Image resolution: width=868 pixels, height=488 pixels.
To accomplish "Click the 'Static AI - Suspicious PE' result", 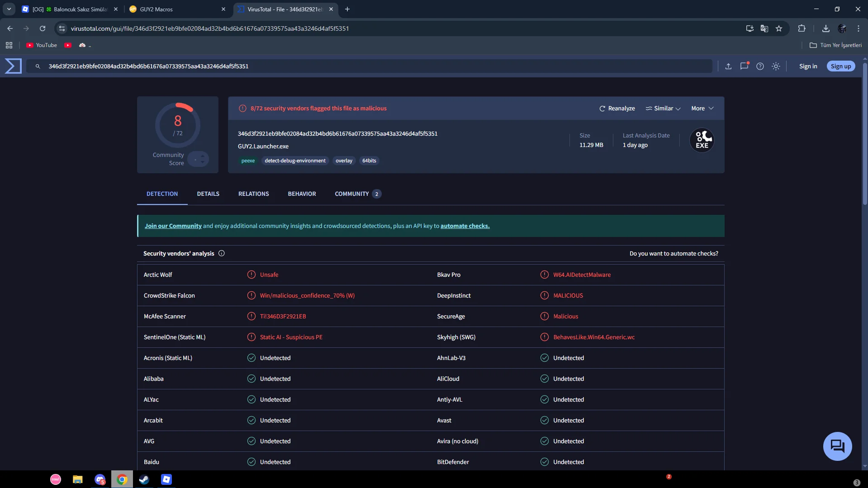I will coord(291,337).
